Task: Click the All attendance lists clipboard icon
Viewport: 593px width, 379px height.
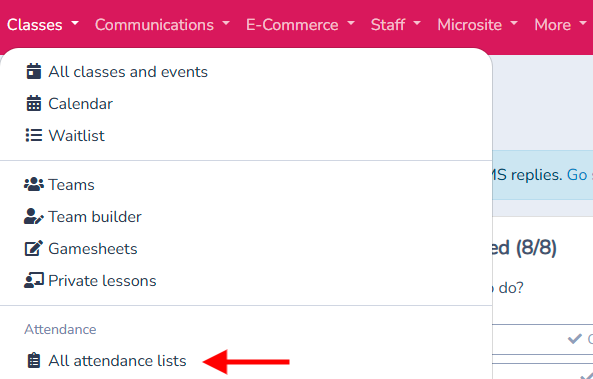Action: (34, 360)
